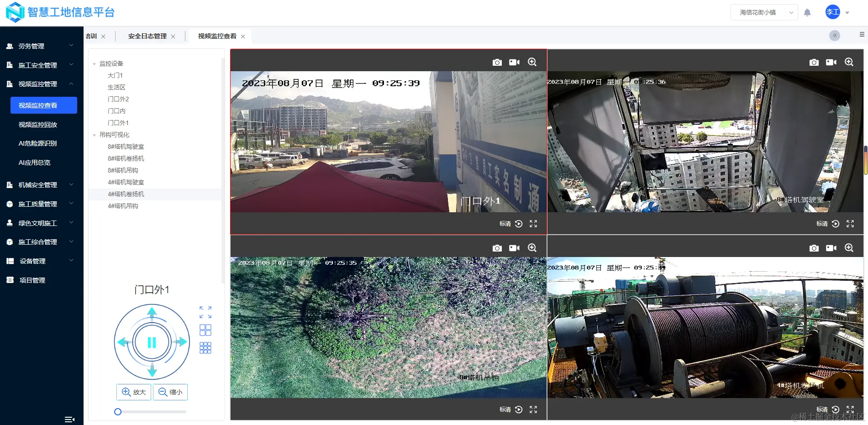Expand 施工安全管理 sidebar menu
Image resolution: width=868 pixels, height=425 pixels.
(x=42, y=65)
